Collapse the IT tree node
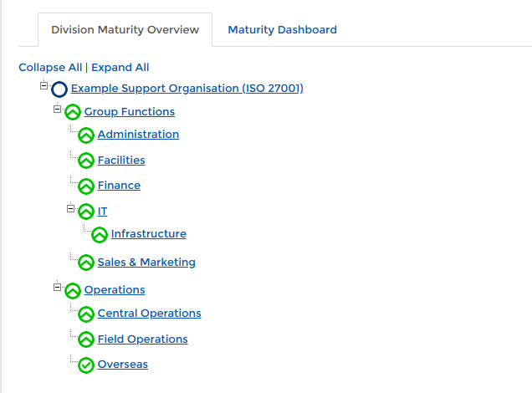The height and width of the screenshot is (393, 532). point(71,208)
